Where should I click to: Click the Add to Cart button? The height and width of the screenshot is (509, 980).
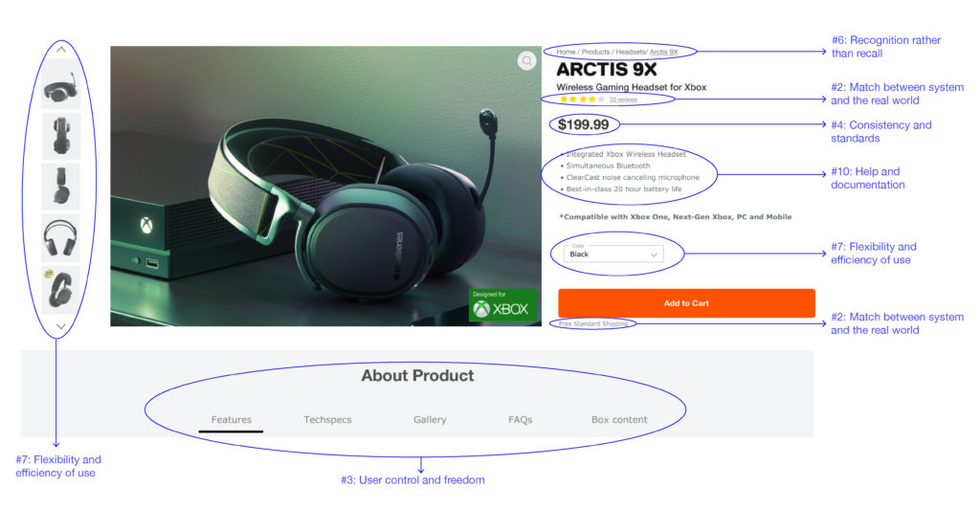coord(686,303)
